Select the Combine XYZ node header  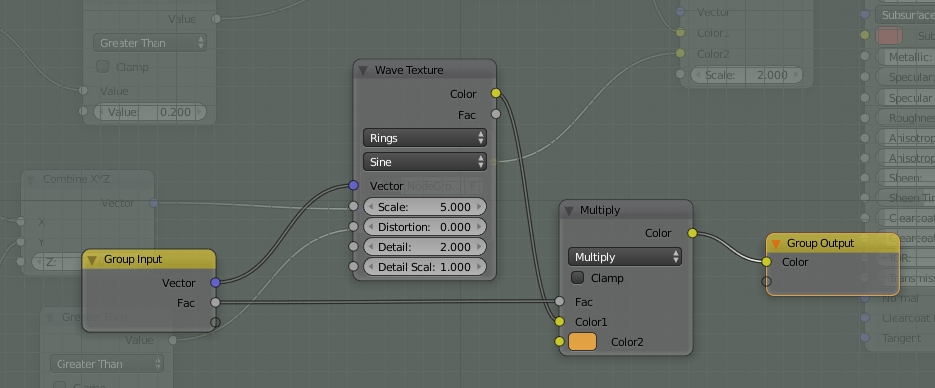pos(88,179)
